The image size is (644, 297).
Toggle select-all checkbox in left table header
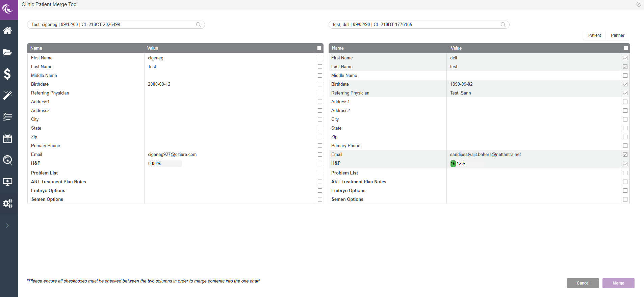319,48
